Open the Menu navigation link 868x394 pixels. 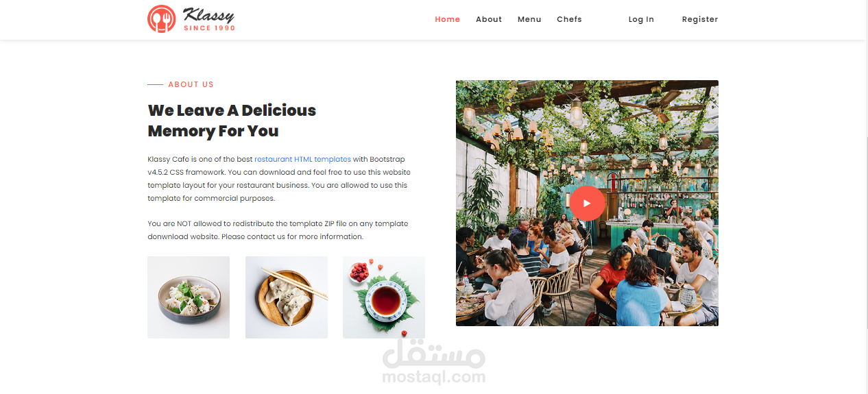529,19
